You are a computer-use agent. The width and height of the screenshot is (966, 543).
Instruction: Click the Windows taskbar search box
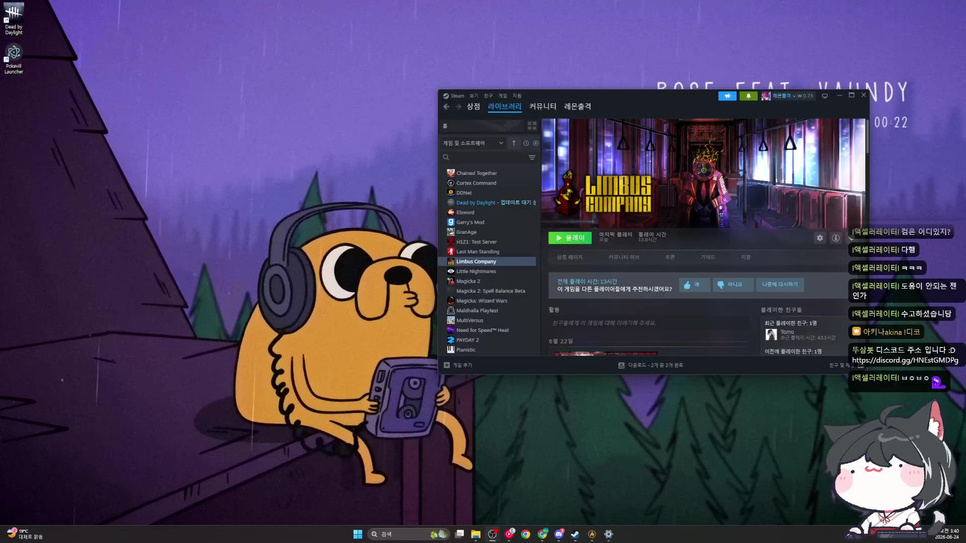[x=409, y=534]
